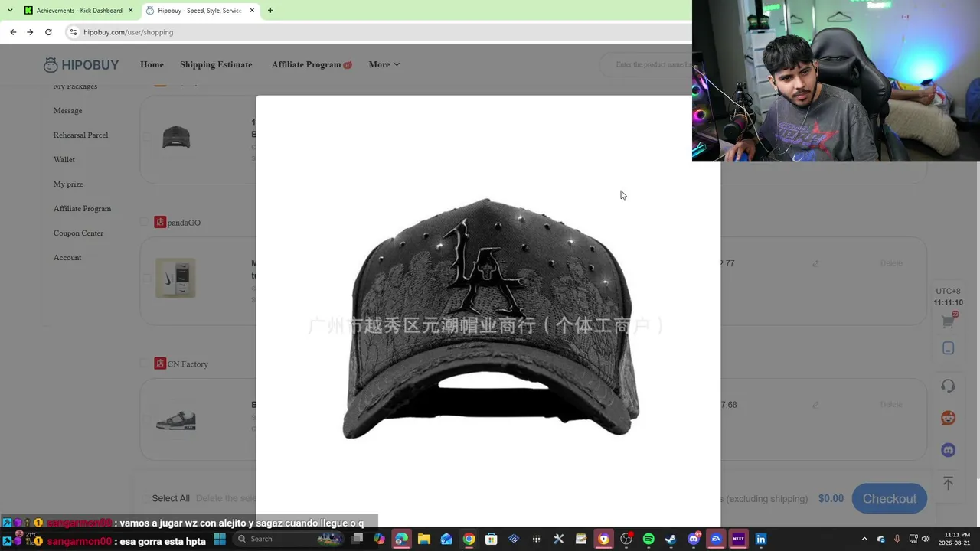
Task: Go forward with browser forward arrow
Action: [30, 32]
